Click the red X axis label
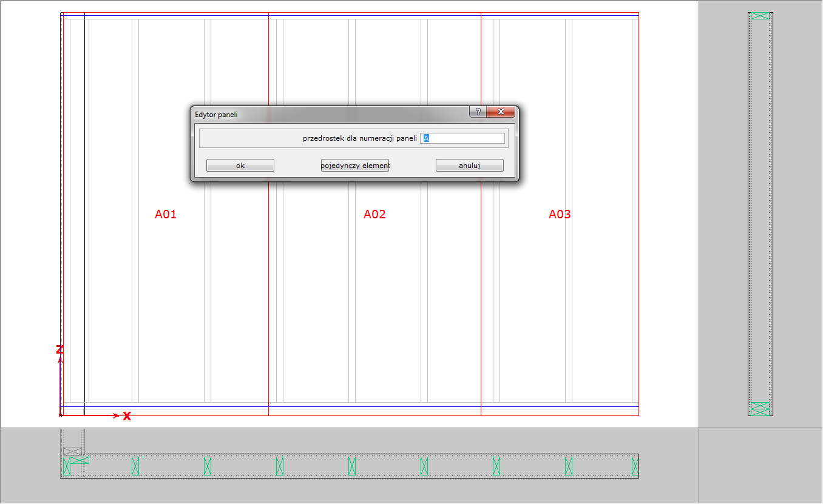823x504 pixels. tap(127, 416)
